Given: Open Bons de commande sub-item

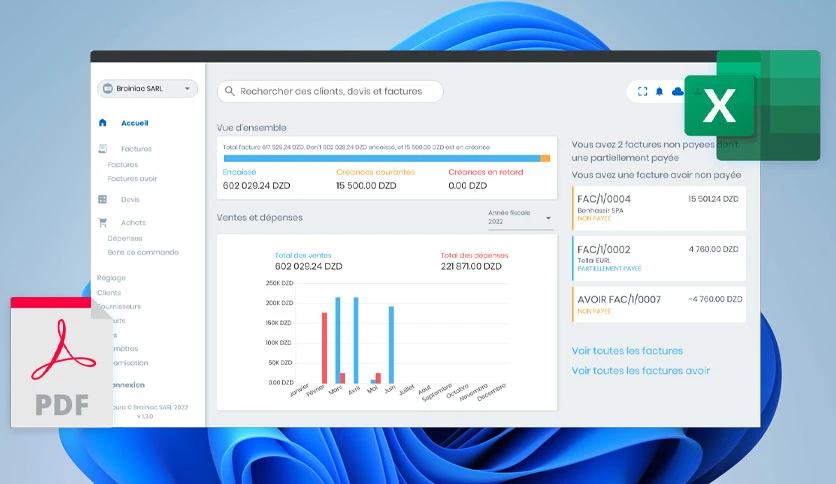Looking at the screenshot, I should [x=143, y=252].
